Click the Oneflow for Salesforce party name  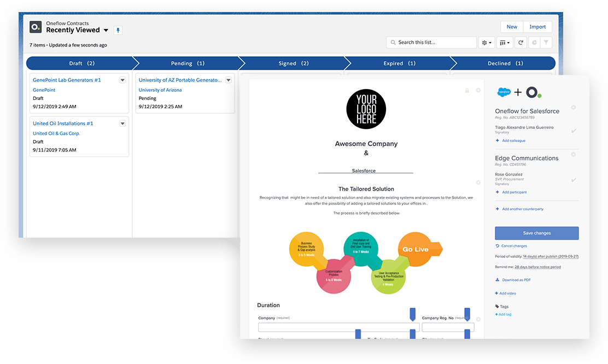527,111
